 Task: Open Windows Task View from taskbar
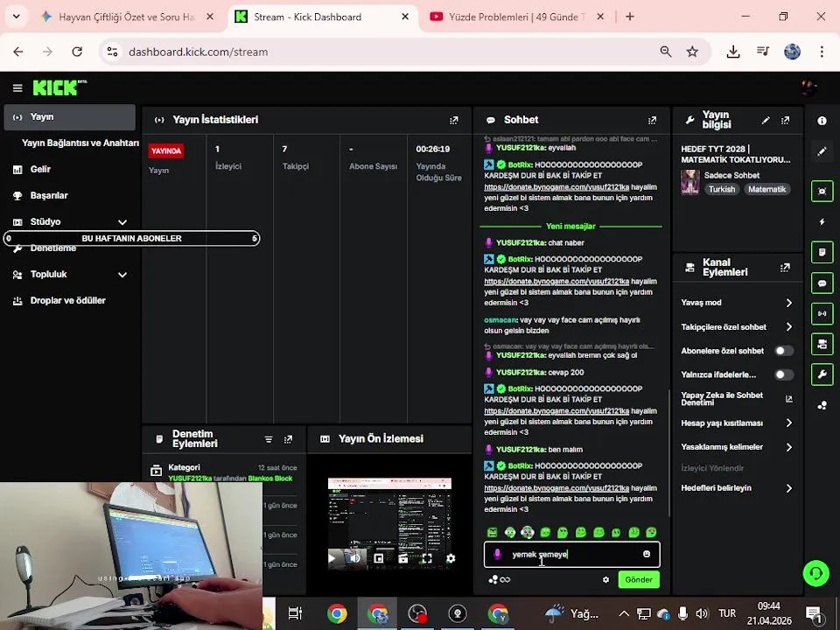(295, 614)
